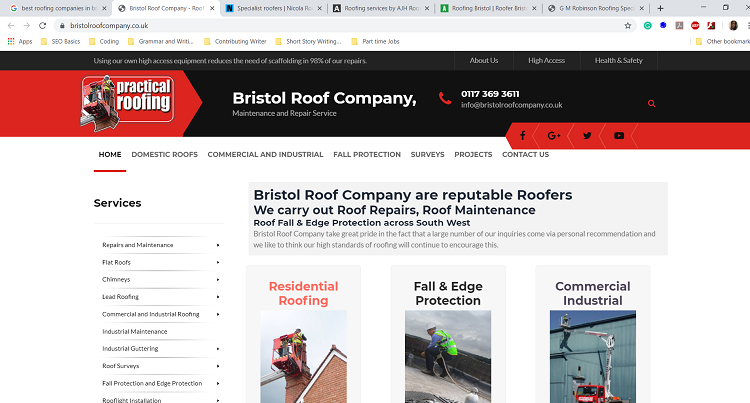Screen dimensions: 750x403
Task: Open the Fall & Edge Protection worker photo
Action: click(x=448, y=357)
